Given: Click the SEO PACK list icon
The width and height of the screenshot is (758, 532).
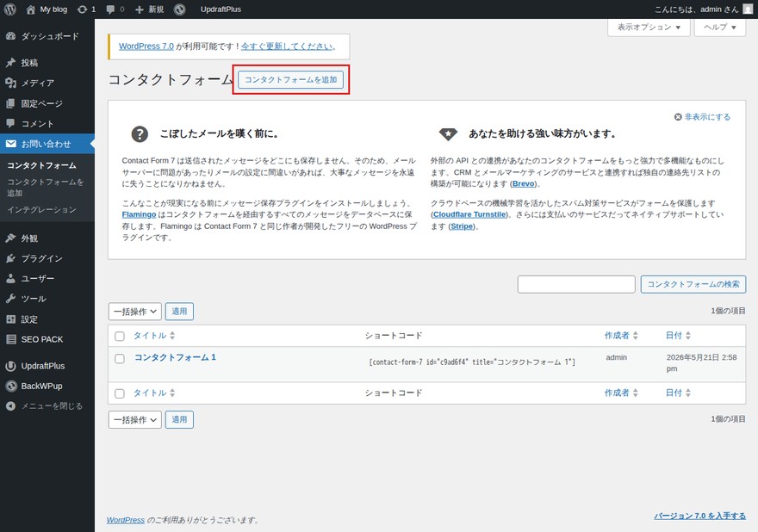Looking at the screenshot, I should (x=10, y=339).
